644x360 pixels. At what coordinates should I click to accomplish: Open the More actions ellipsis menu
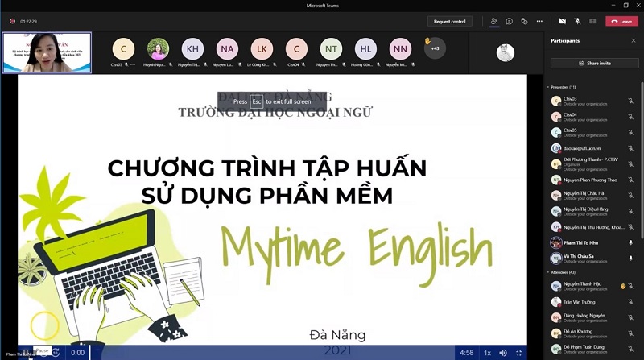point(539,21)
